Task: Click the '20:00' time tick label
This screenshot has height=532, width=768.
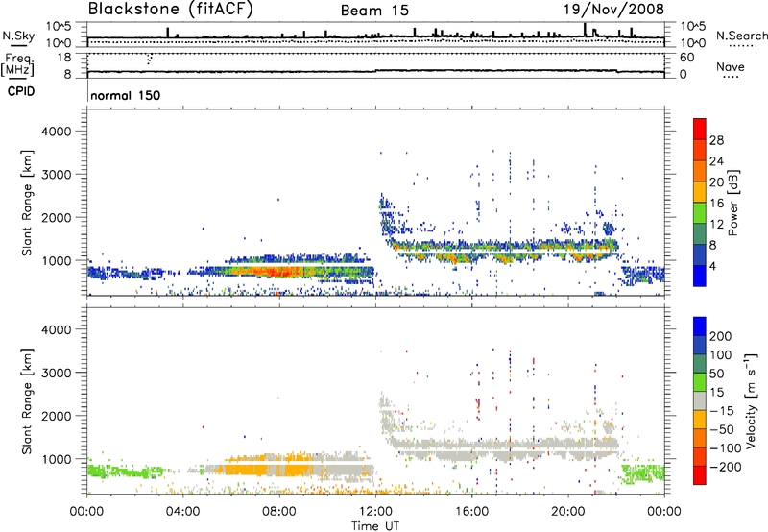Action: (x=567, y=512)
